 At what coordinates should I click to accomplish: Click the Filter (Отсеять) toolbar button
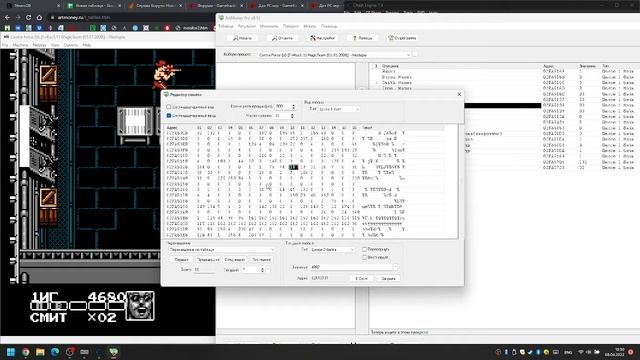coord(282,38)
